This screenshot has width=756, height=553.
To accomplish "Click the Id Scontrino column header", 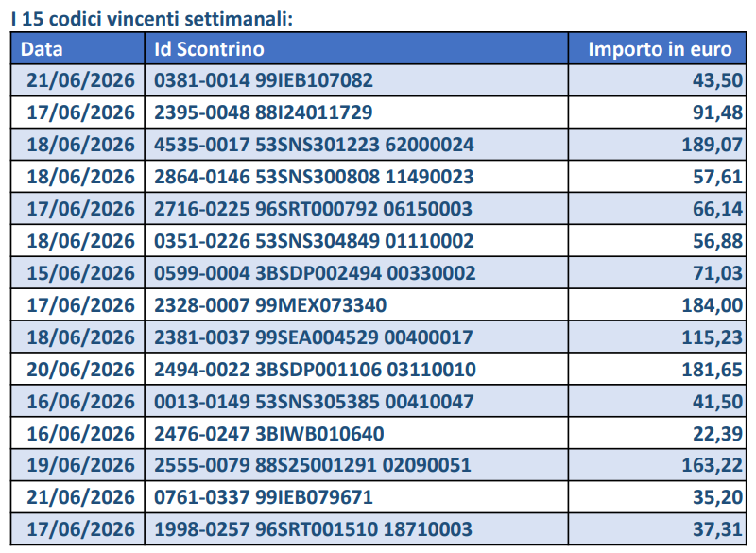I will (356, 49).
